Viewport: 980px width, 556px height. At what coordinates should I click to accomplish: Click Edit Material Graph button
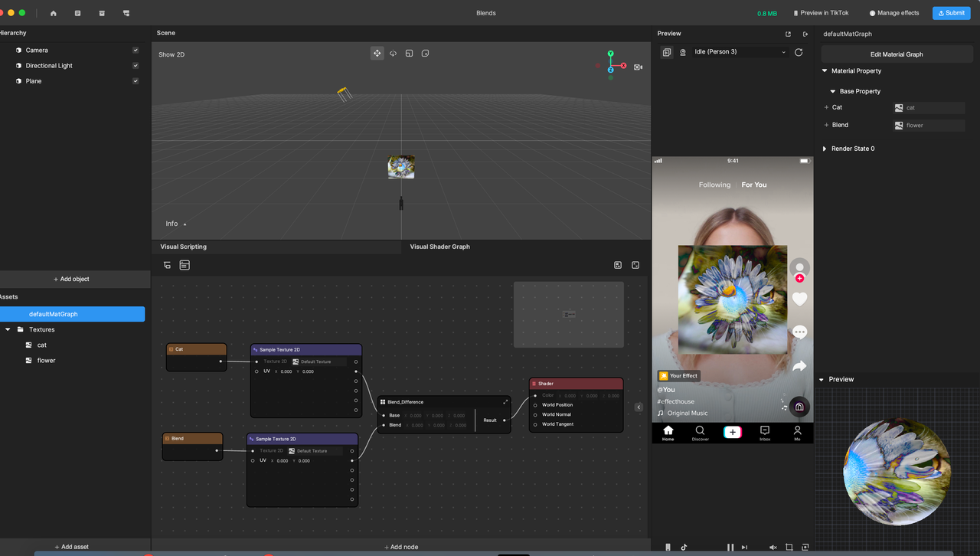click(x=897, y=54)
